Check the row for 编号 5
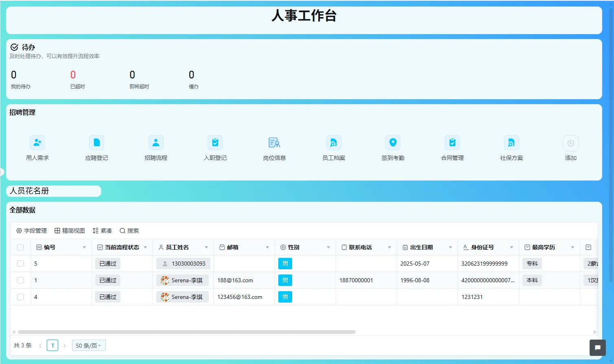Image resolution: width=614 pixels, height=364 pixels. (20, 263)
